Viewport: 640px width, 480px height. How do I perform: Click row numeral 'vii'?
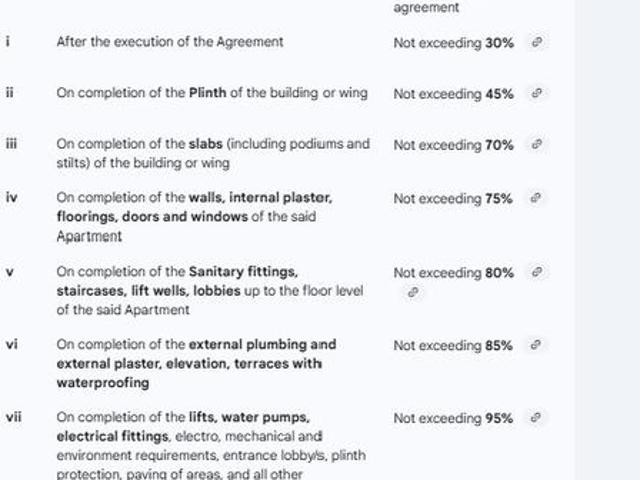[14, 418]
